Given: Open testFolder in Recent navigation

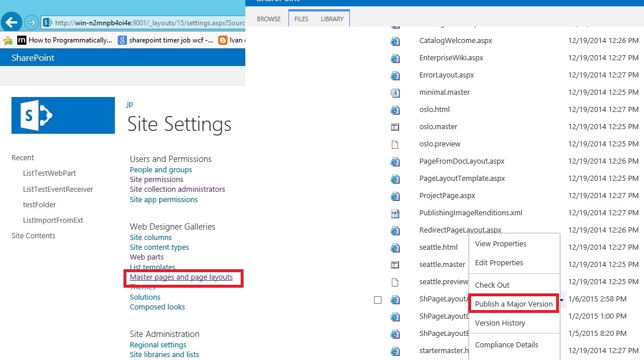Looking at the screenshot, I should pos(40,205).
